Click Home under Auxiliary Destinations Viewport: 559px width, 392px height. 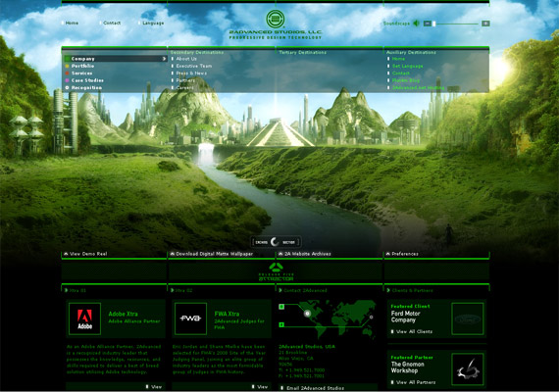[x=398, y=59]
